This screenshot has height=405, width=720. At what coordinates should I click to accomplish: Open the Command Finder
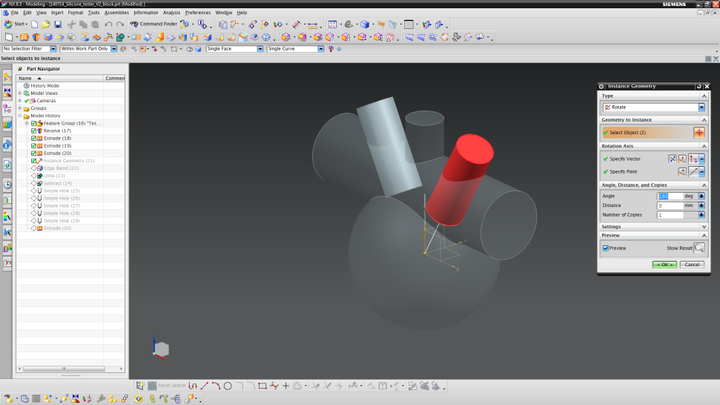(x=154, y=24)
